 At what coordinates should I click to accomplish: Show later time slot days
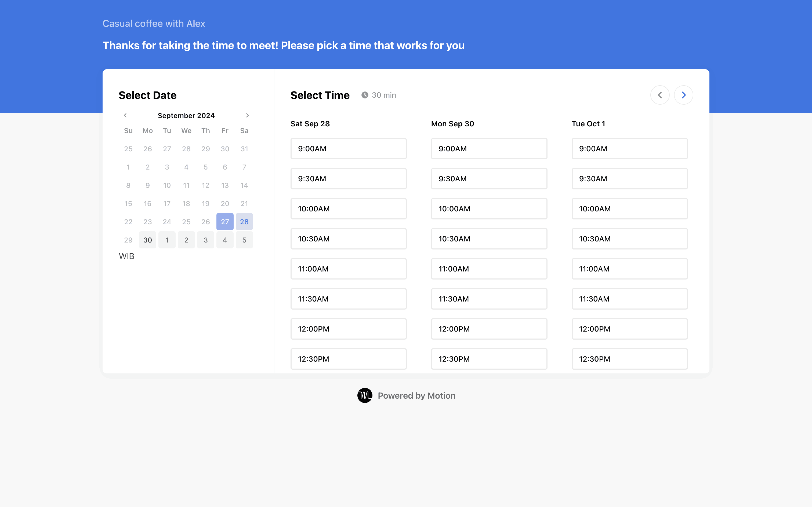(x=683, y=95)
